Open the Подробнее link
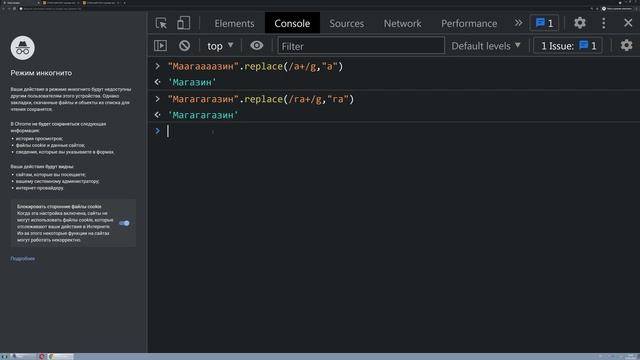The image size is (640, 360). pos(22,259)
